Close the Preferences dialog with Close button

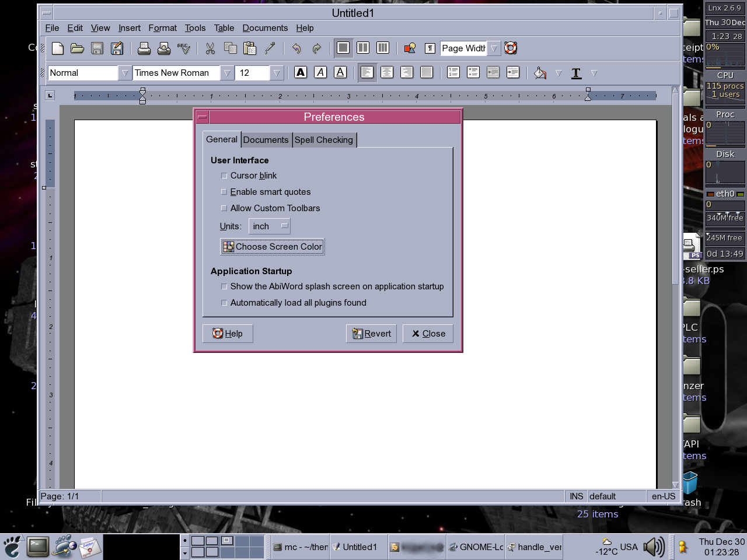(428, 334)
